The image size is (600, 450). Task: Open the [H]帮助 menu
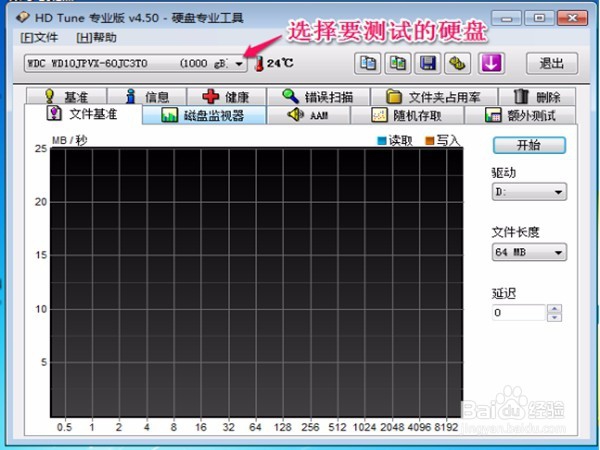pos(96,38)
